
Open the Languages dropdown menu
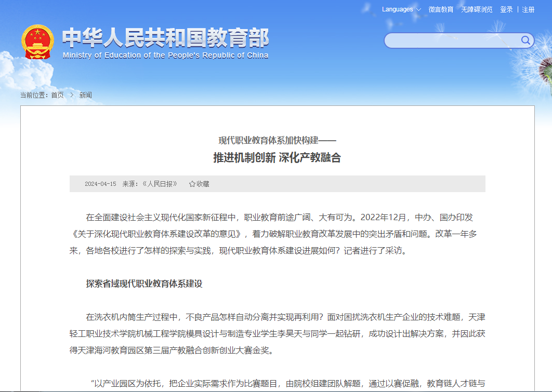click(x=401, y=9)
